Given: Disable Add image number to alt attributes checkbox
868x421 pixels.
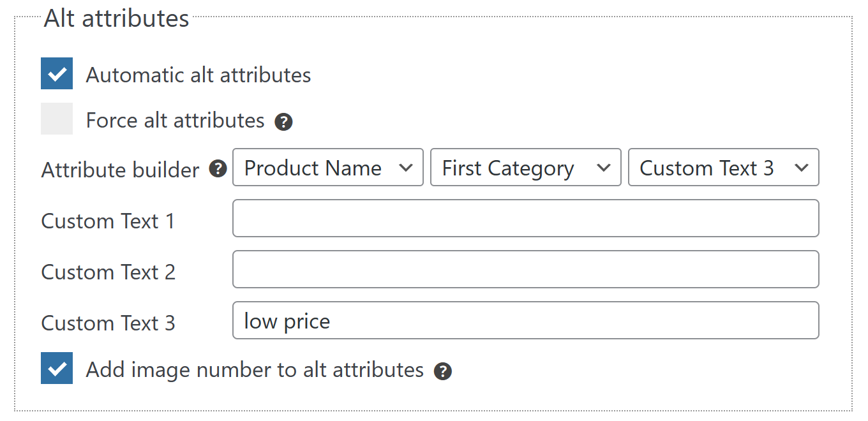Looking at the screenshot, I should pos(57,368).
